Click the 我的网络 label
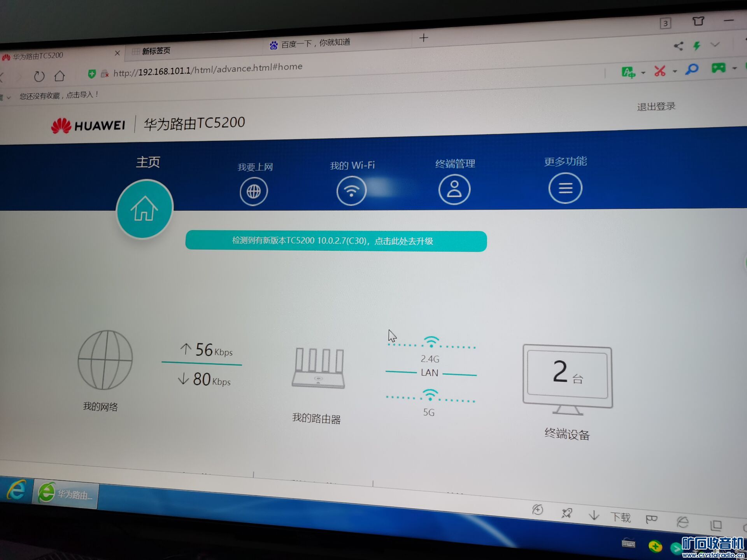 pos(100,407)
